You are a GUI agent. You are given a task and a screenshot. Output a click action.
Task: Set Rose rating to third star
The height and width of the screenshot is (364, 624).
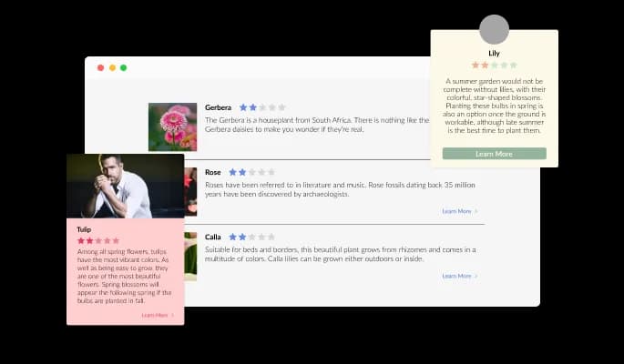point(252,172)
